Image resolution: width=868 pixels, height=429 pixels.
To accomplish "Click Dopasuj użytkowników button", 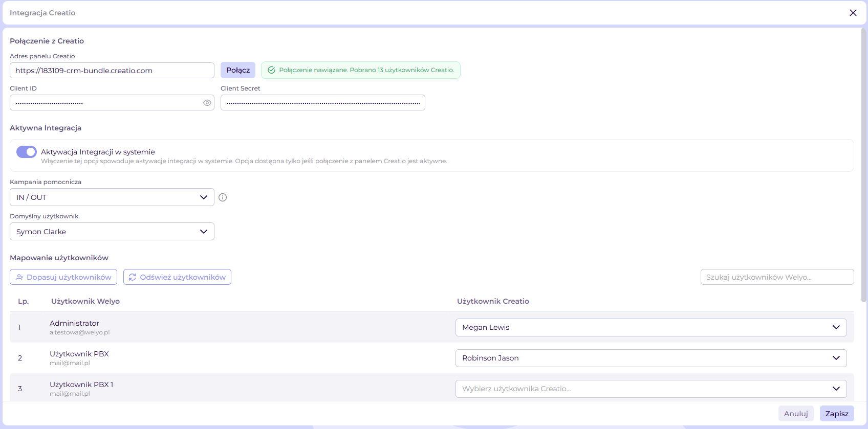I will [63, 277].
